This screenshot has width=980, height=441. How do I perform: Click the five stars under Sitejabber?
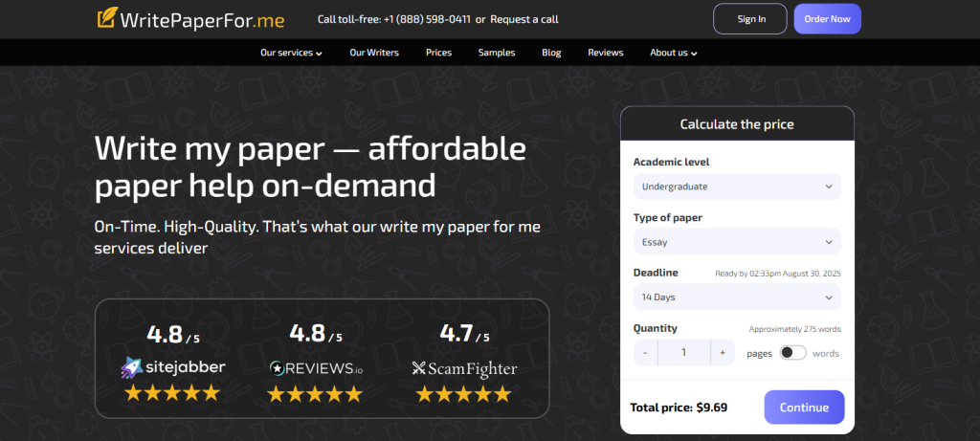coord(172,393)
